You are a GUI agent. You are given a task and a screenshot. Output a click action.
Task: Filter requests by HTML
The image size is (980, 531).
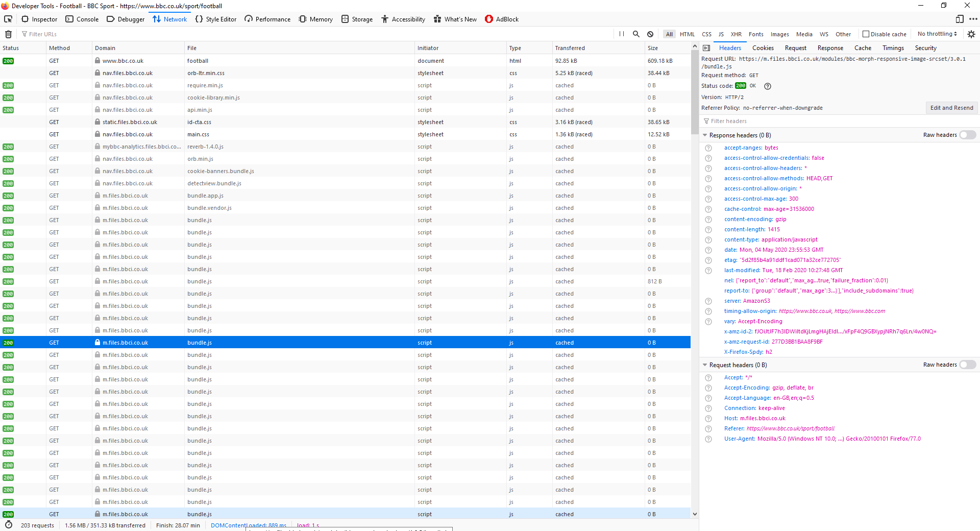click(687, 34)
